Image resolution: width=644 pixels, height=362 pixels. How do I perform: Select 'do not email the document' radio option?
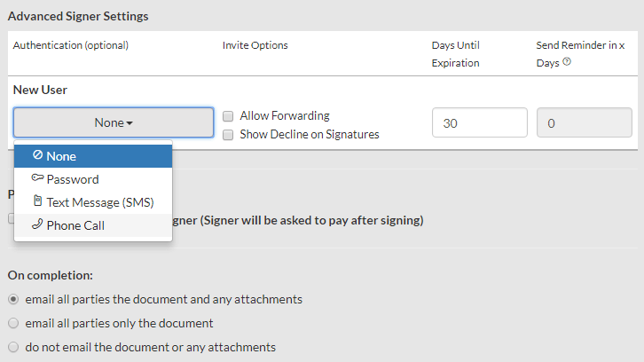tap(13, 347)
